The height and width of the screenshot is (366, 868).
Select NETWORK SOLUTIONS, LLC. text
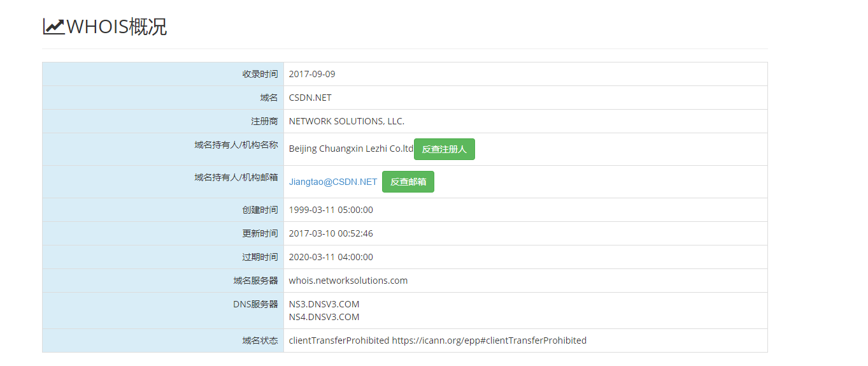pos(346,121)
